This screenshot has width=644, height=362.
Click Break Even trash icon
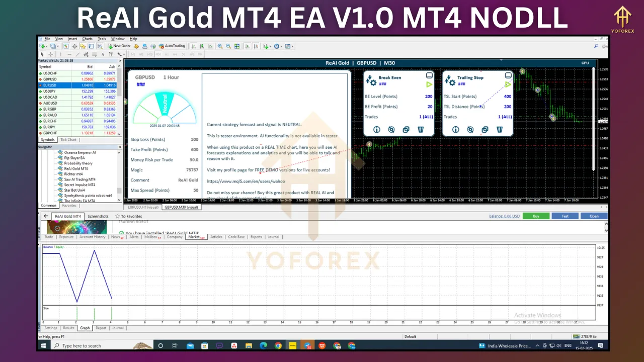click(421, 130)
